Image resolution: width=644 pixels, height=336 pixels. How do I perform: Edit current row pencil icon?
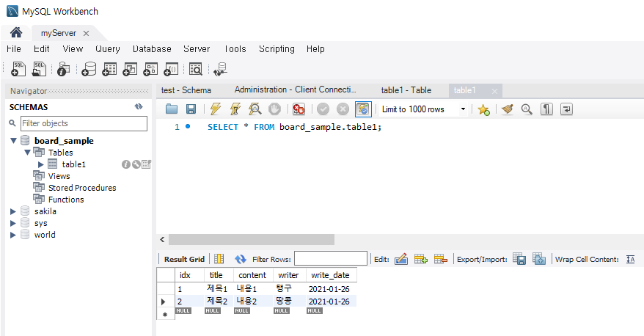coord(401,259)
